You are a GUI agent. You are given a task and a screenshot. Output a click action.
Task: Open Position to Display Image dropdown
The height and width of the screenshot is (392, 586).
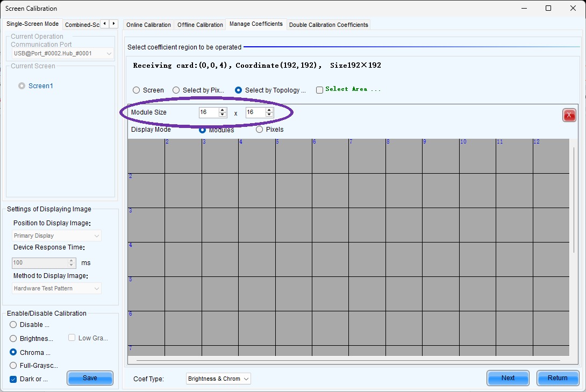pos(56,236)
